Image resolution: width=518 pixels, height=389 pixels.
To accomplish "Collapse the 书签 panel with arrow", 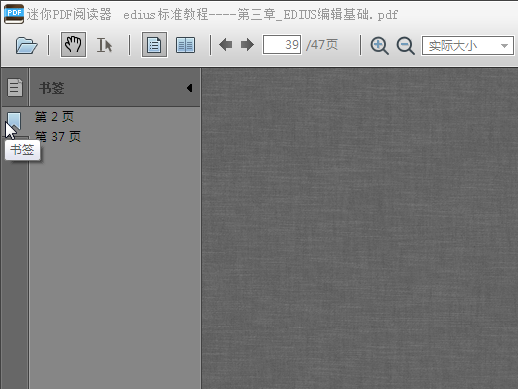I will click(x=189, y=88).
